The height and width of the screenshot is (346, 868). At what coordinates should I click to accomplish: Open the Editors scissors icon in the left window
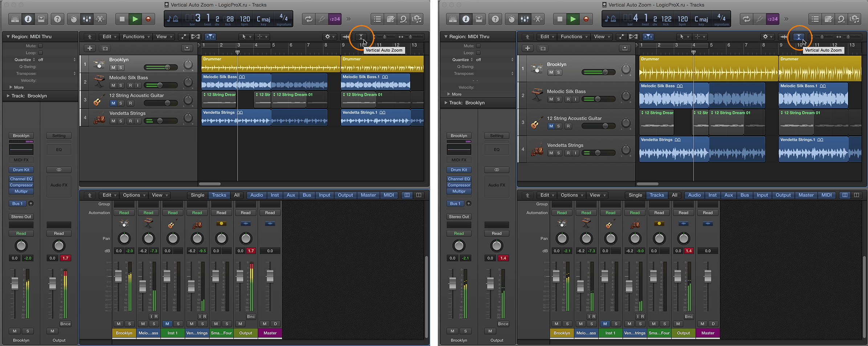click(100, 19)
